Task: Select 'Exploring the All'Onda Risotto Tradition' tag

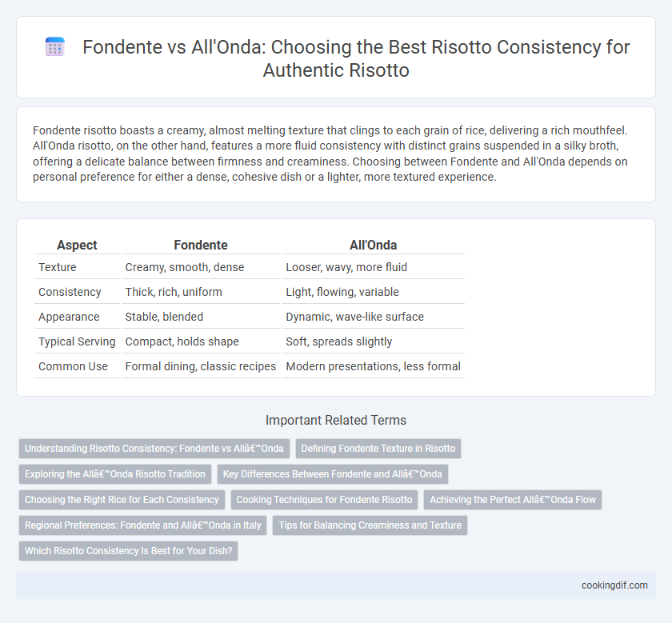Action: (115, 474)
